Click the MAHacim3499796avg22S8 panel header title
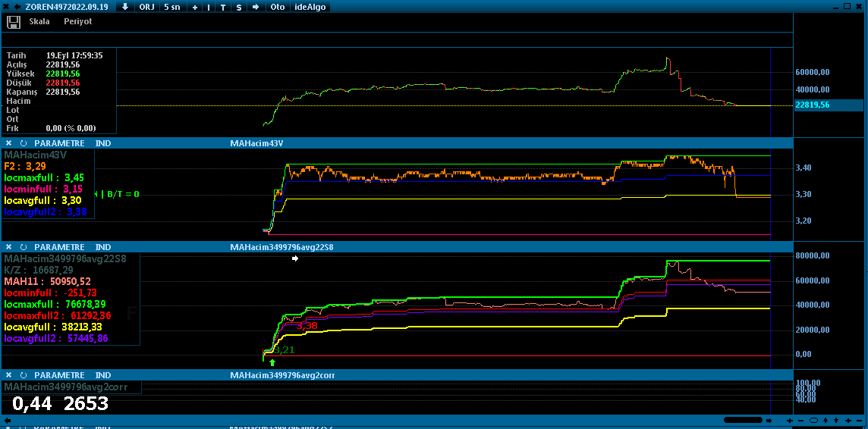868x429 pixels. click(x=281, y=247)
